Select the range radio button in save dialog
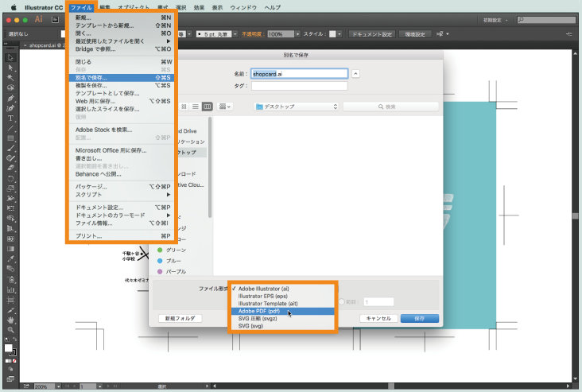Viewport: 582px width, 392px height. 342,302
